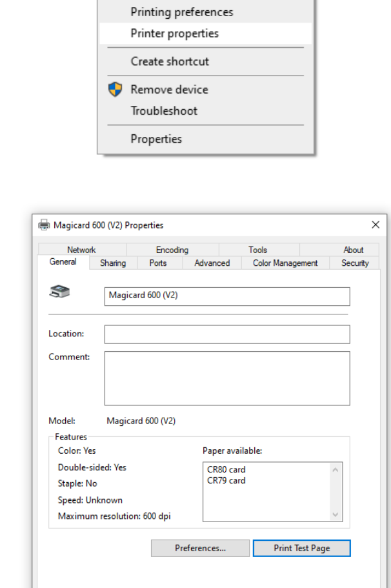Click the Staple: No text

pos(77,483)
